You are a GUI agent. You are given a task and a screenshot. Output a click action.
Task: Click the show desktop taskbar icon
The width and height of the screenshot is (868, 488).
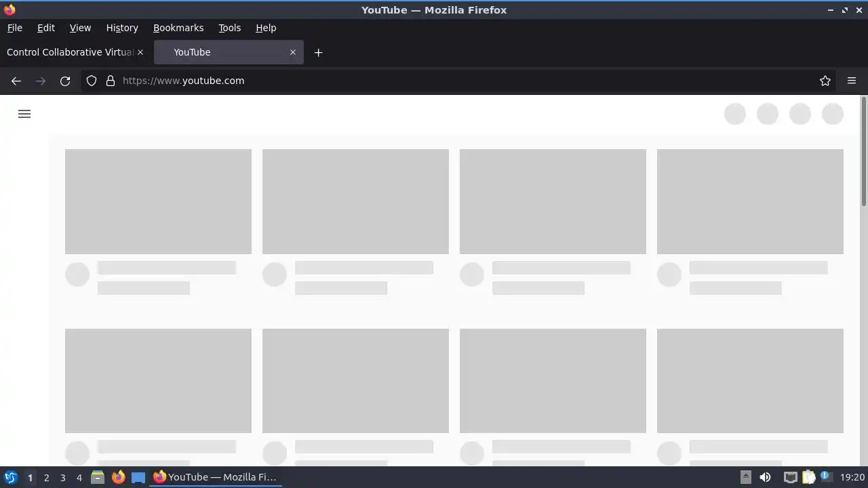(138, 477)
